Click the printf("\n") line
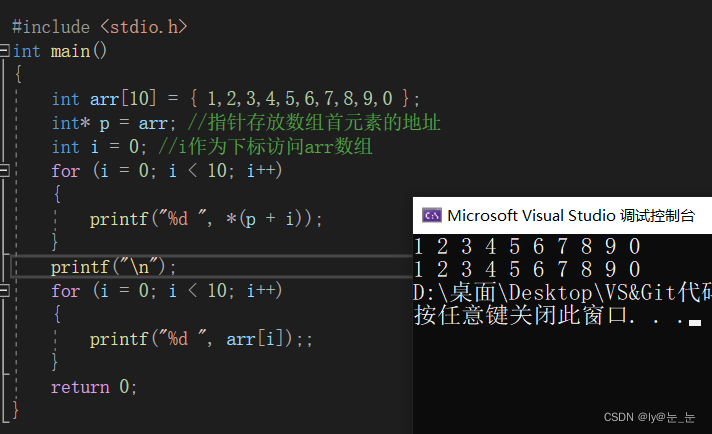 click(113, 266)
